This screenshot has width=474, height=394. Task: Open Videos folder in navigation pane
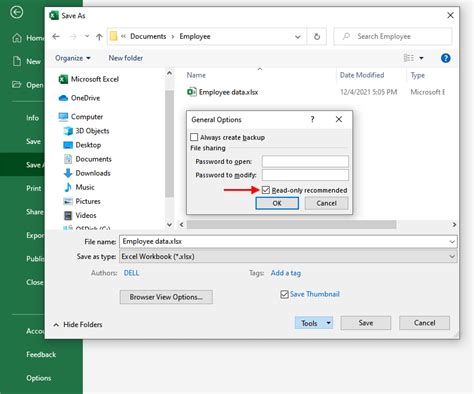pos(80,215)
